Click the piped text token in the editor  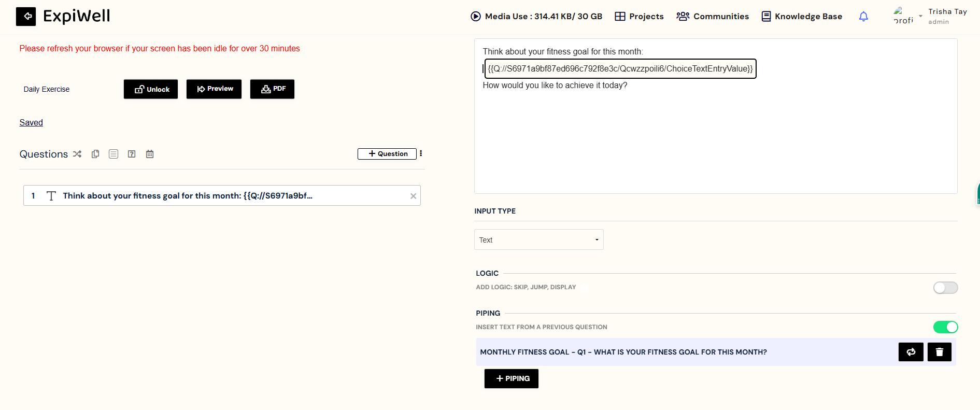(x=620, y=68)
